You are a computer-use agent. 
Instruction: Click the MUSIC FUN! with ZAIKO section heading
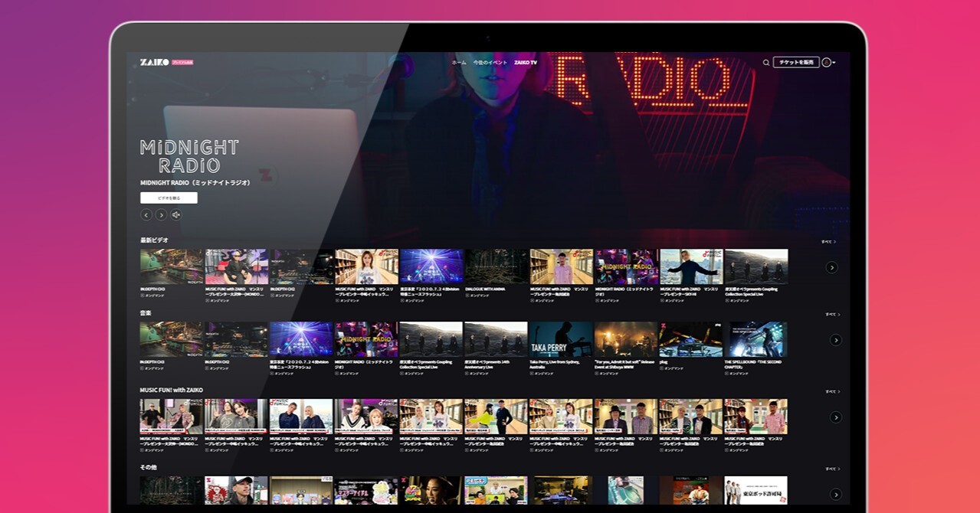[x=171, y=390]
